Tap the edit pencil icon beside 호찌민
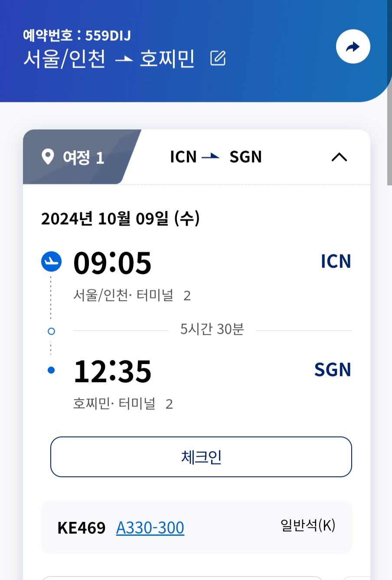This screenshot has height=580, width=392. click(x=218, y=58)
